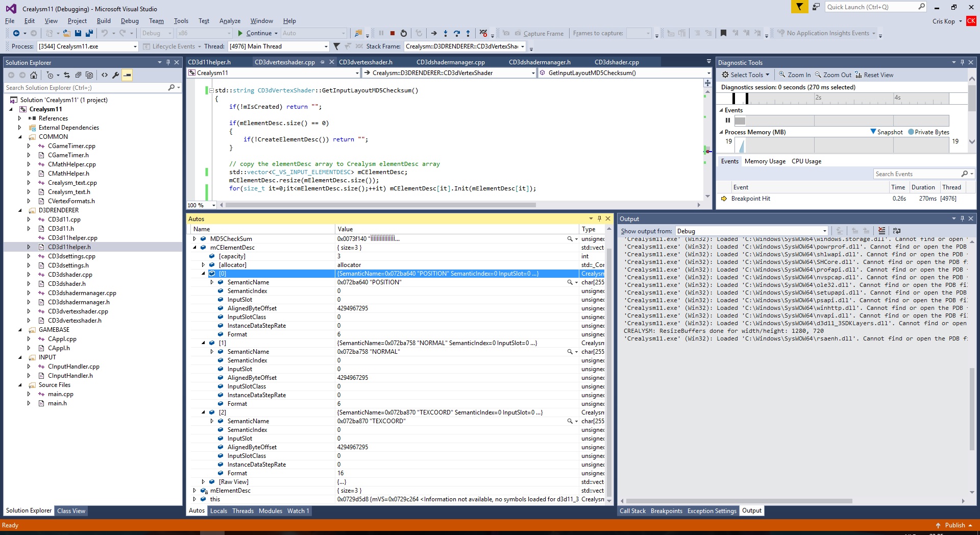Toggle Preview Selected Items in Solution Explorer
This screenshot has width=980, height=535.
coord(127,75)
